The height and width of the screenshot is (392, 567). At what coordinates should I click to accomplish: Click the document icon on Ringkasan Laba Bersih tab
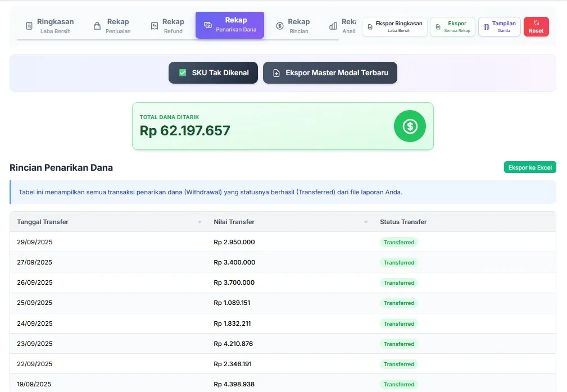(x=29, y=26)
